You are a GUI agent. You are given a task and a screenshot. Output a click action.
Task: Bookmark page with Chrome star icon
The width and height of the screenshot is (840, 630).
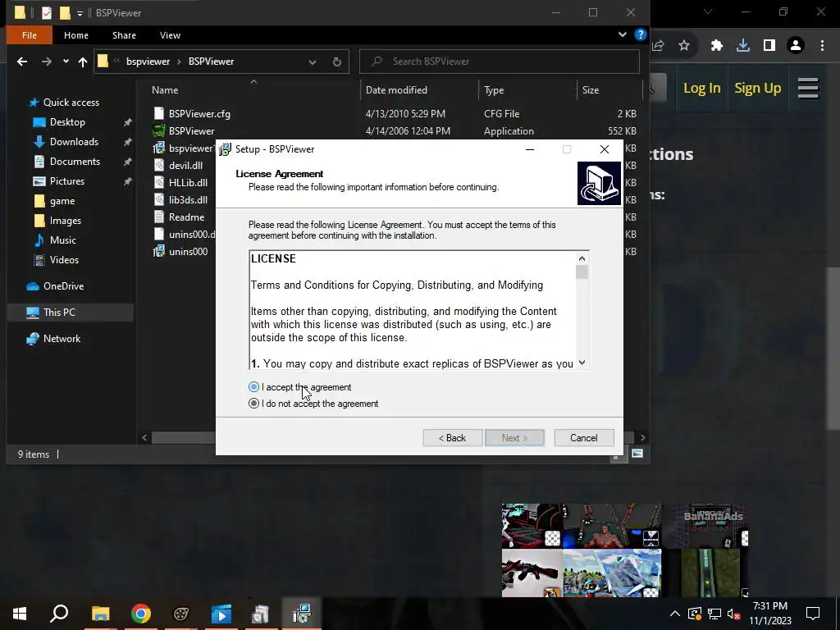pyautogui.click(x=684, y=46)
